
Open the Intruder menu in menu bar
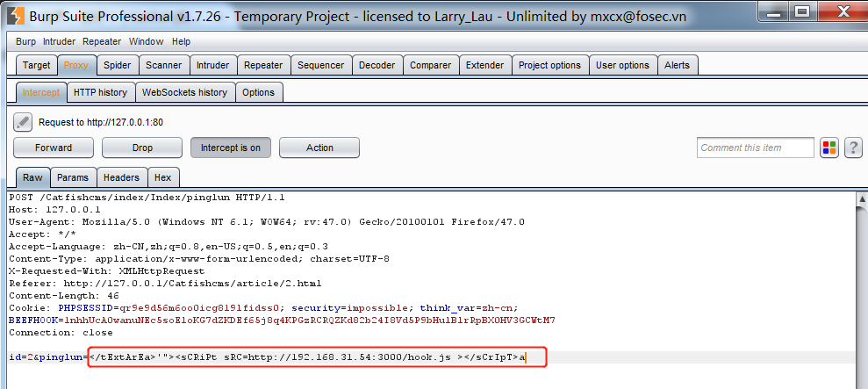point(61,41)
